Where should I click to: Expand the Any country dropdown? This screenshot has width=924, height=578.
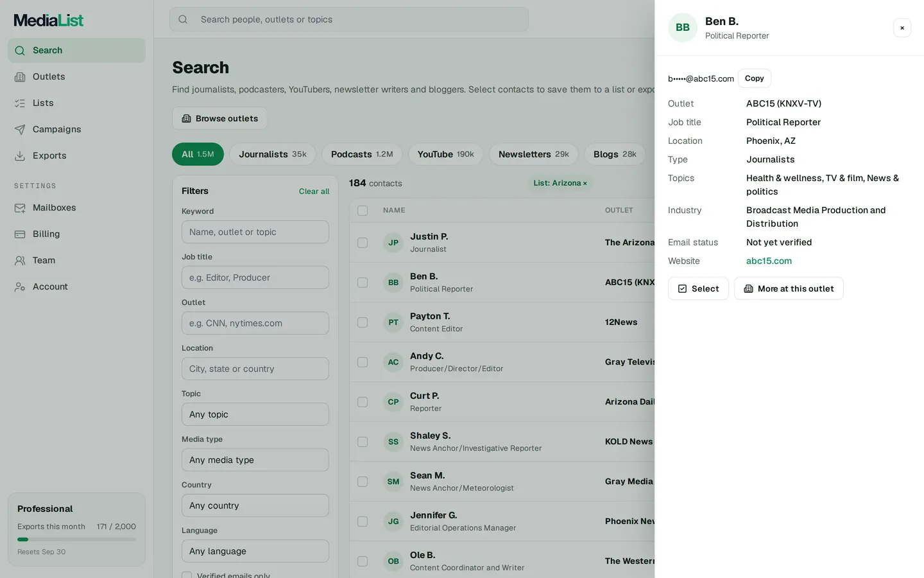point(255,505)
